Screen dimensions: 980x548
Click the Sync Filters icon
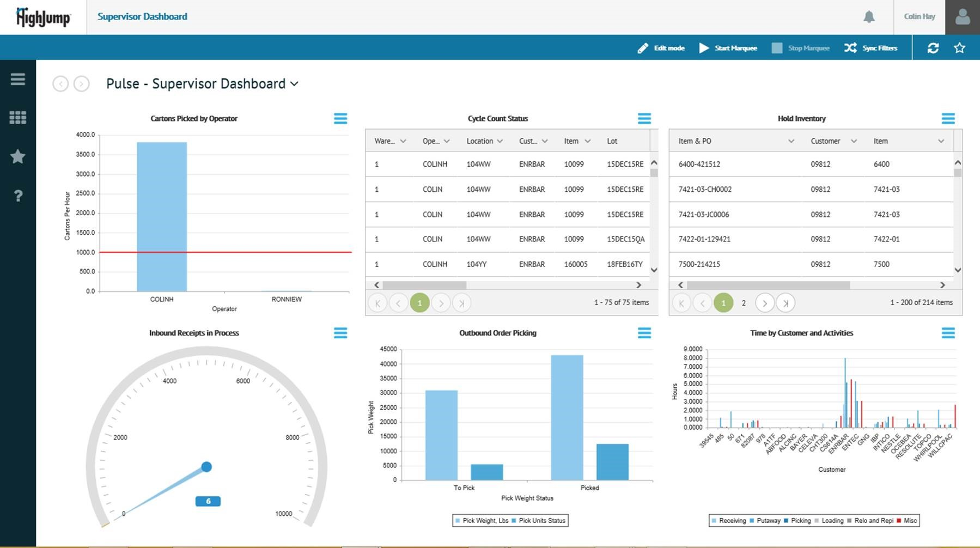850,48
